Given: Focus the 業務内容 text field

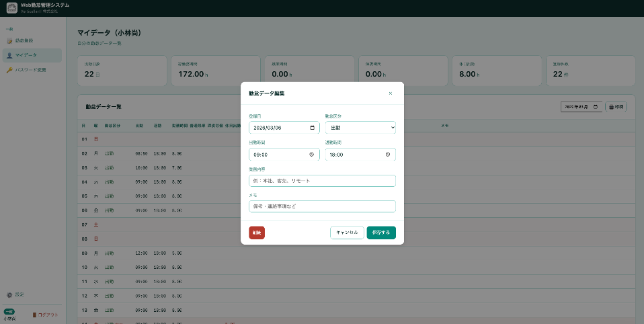Looking at the screenshot, I should (322, 181).
